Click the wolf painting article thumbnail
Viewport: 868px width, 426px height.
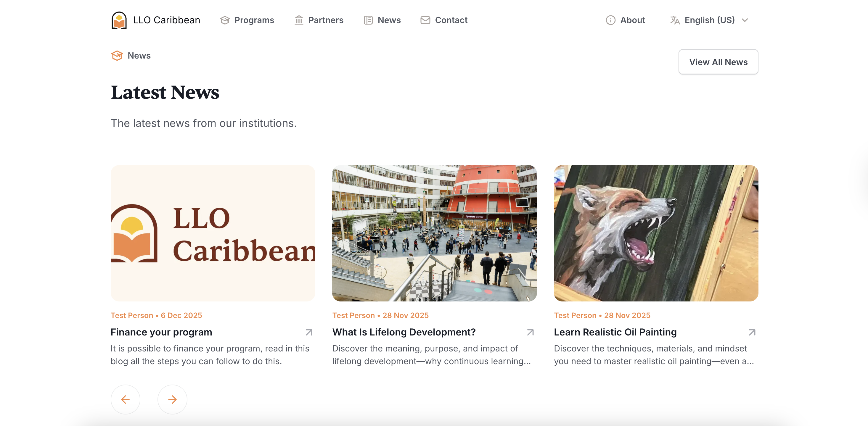click(x=656, y=233)
